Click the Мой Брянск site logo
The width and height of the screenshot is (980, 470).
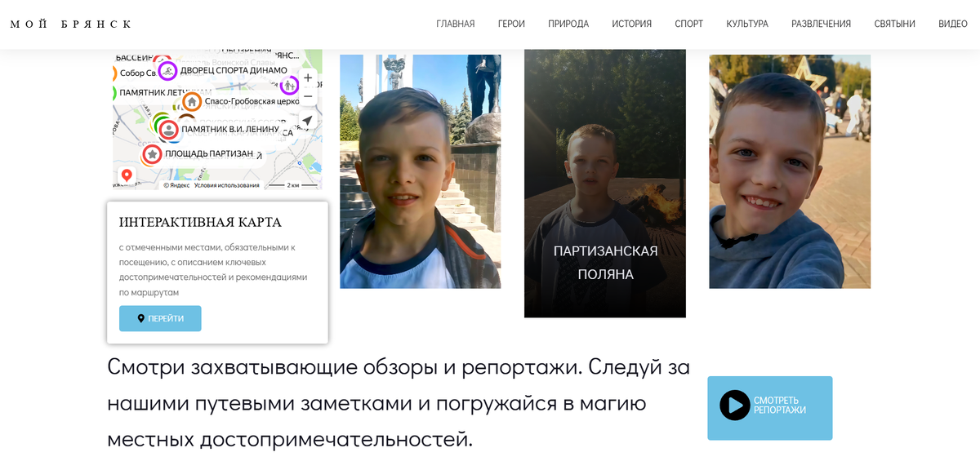click(x=70, y=24)
